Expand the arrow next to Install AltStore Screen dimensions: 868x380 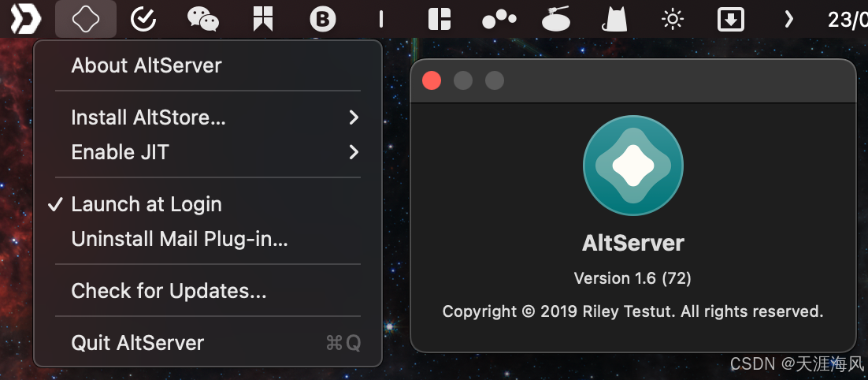click(x=354, y=117)
